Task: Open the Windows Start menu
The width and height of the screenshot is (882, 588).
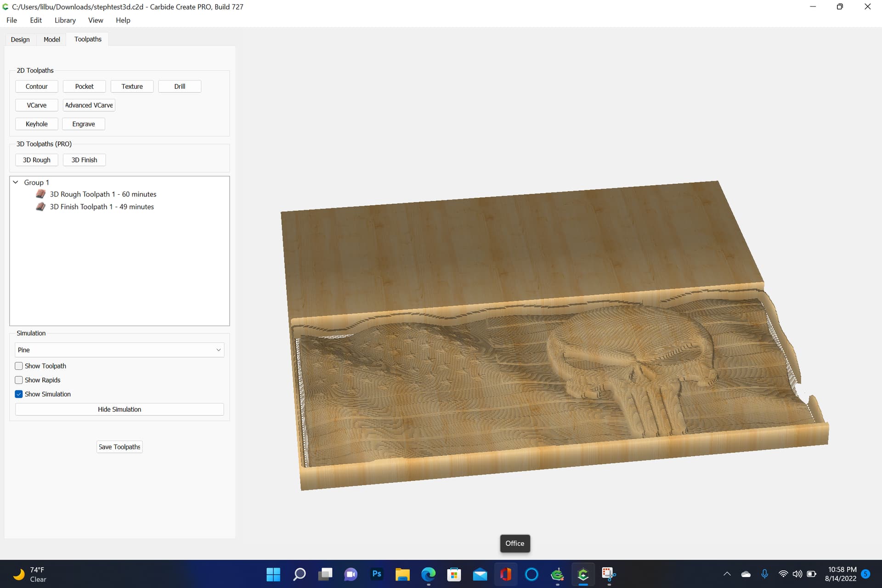Action: point(273,574)
